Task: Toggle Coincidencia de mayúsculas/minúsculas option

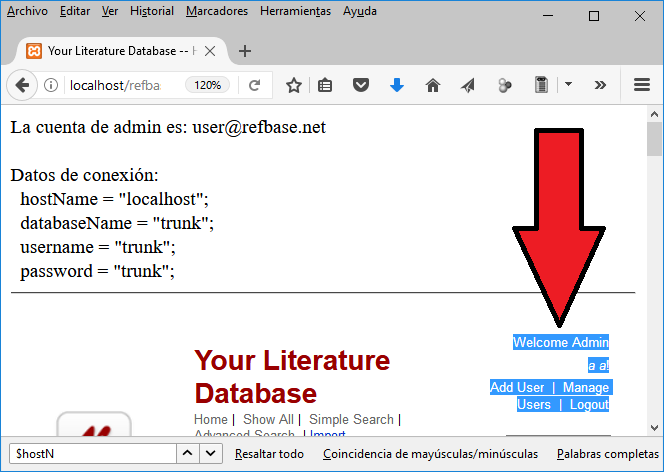Action: [430, 454]
